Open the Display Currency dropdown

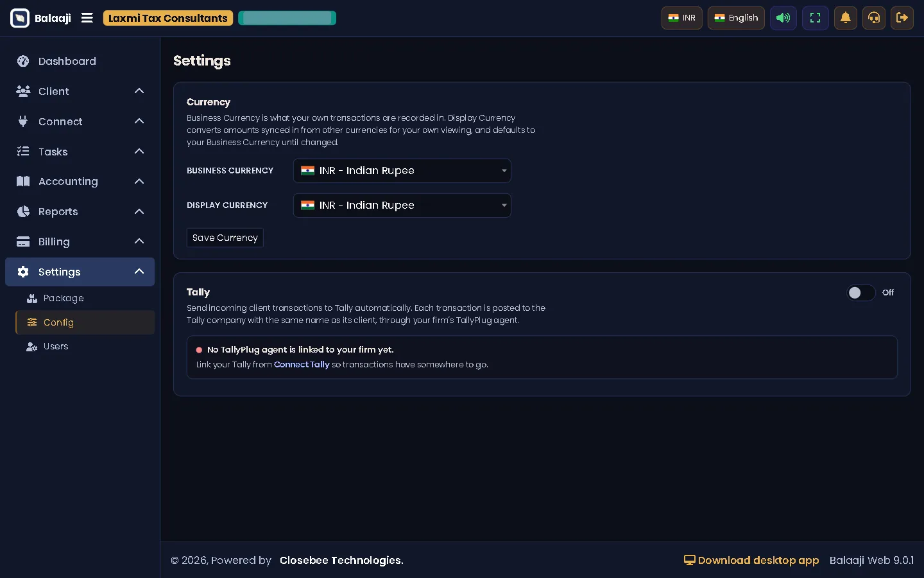click(x=402, y=206)
